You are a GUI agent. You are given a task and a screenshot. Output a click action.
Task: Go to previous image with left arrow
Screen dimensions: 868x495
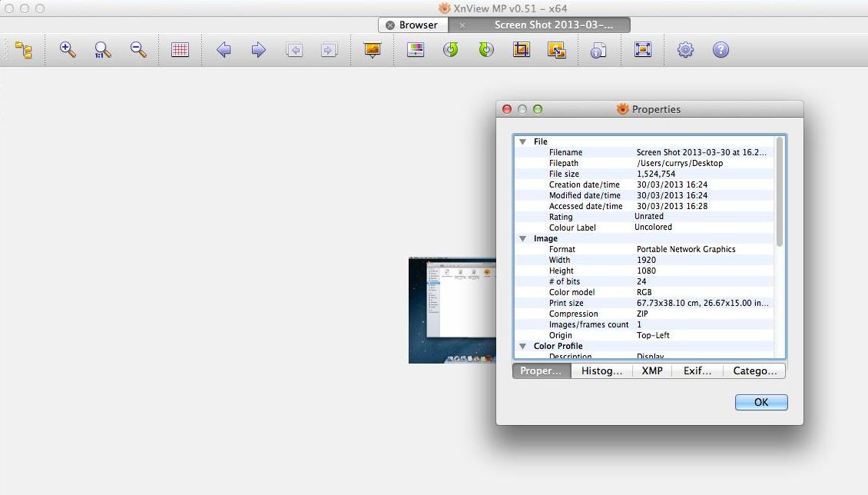coord(224,50)
